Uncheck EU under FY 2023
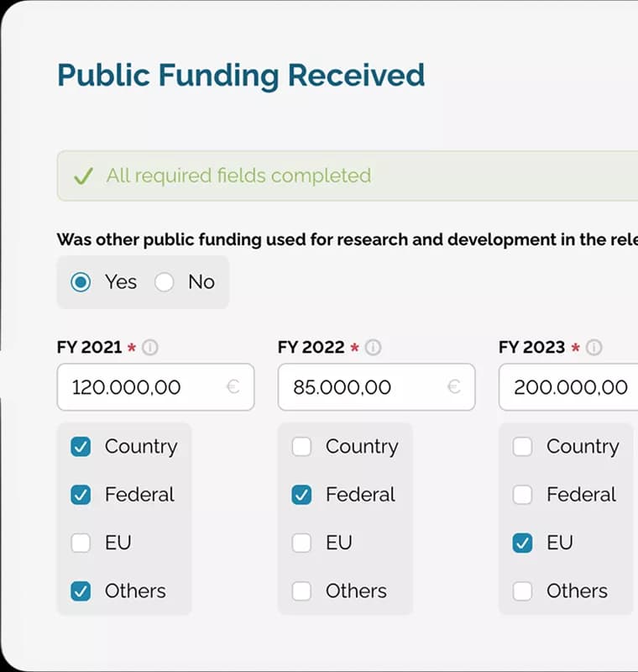The width and height of the screenshot is (638, 672). (522, 543)
